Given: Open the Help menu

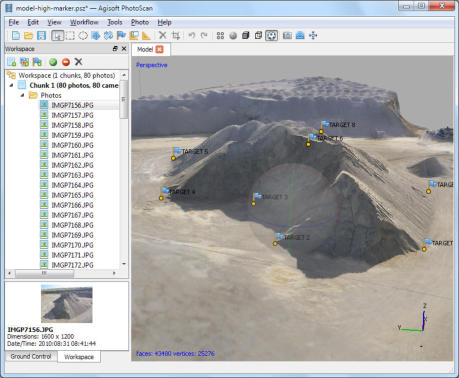Looking at the screenshot, I should tap(164, 22).
